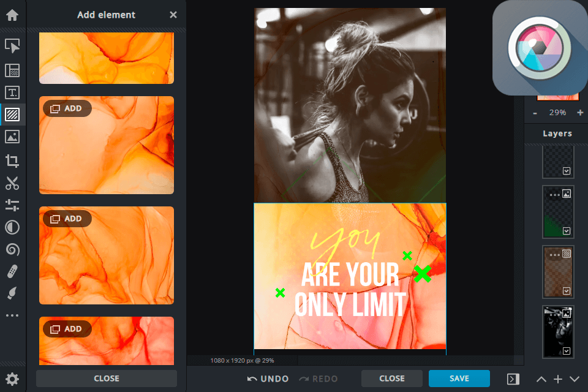The height and width of the screenshot is (392, 588).
Task: Select the green gradient layer thumbnail
Action: tap(558, 211)
